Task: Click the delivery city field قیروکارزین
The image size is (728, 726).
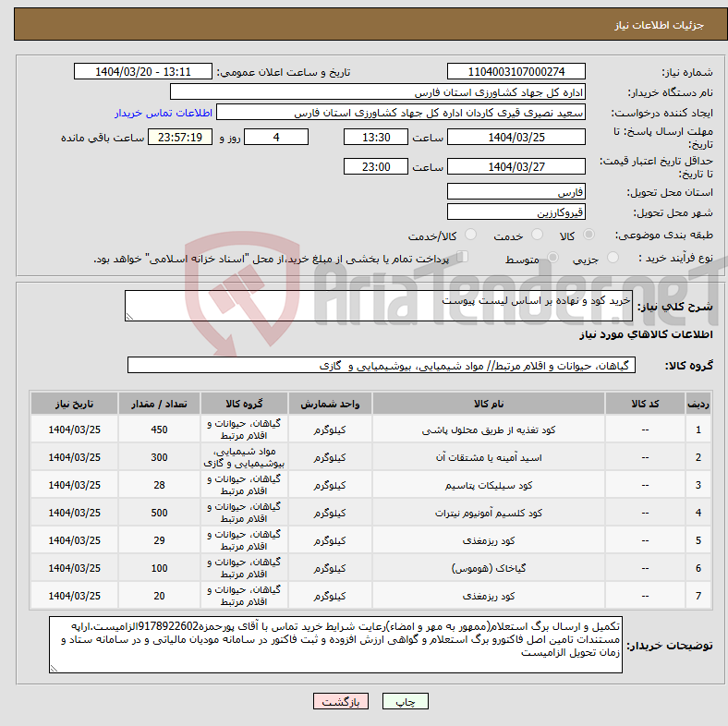Action: coord(516,212)
